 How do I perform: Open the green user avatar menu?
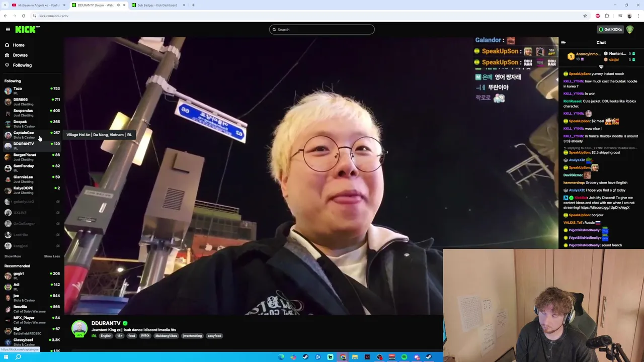pyautogui.click(x=630, y=30)
